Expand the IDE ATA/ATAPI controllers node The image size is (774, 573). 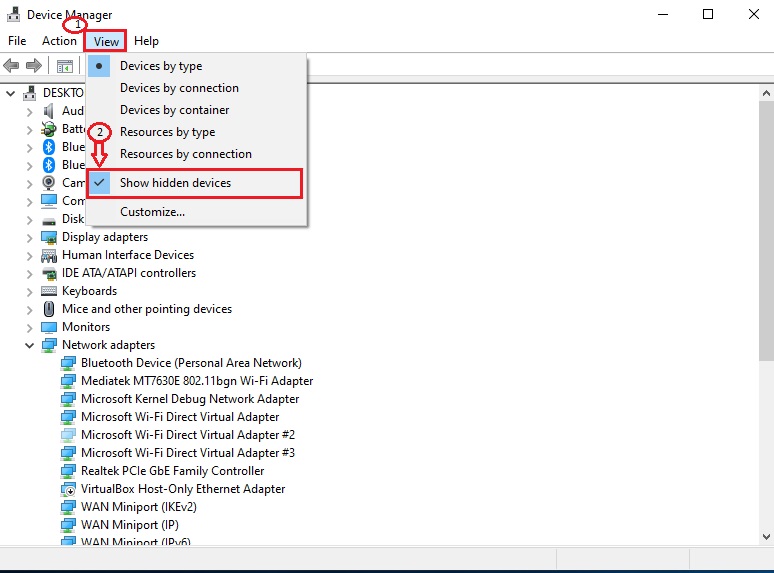coord(29,273)
